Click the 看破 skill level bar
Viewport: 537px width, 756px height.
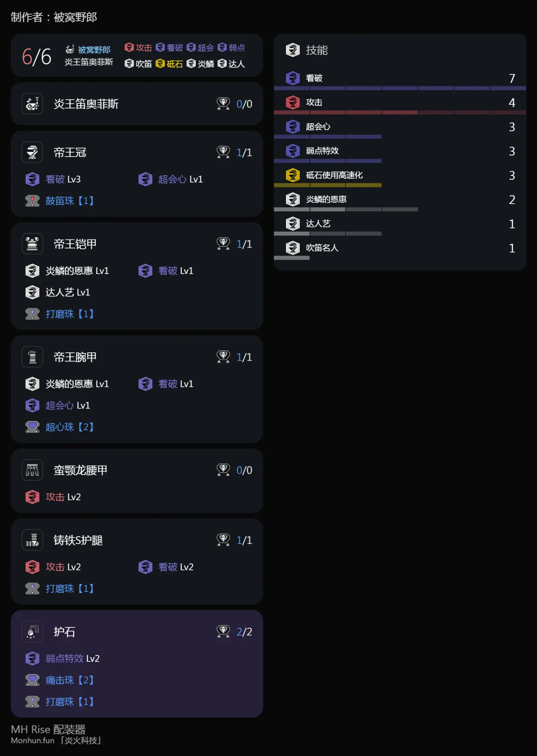pos(400,88)
